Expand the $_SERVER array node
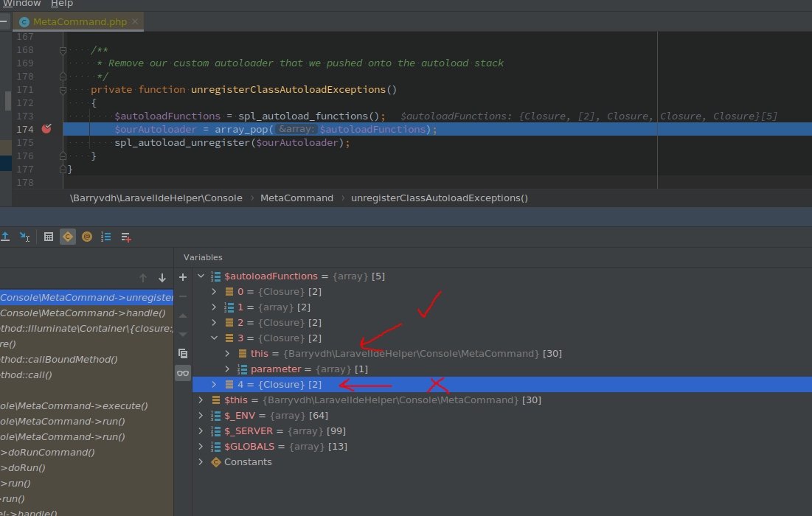The image size is (812, 516). tap(201, 431)
